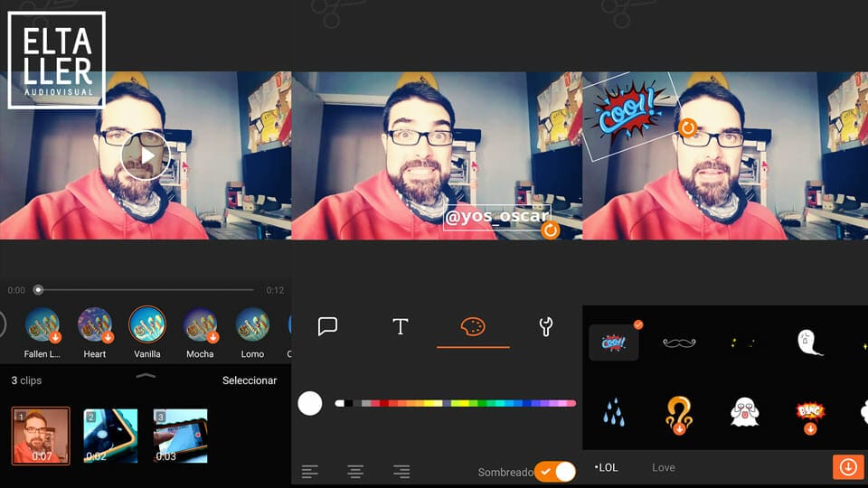Pick a color from the rainbow strip
Viewport: 868px width, 488px height.
(x=455, y=403)
